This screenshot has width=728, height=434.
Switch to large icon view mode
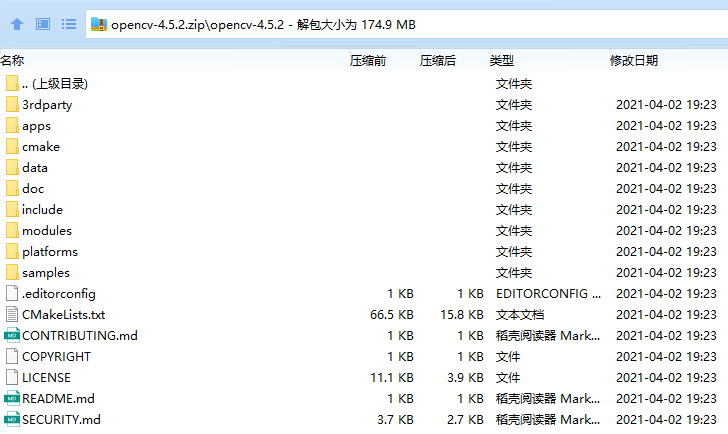pyautogui.click(x=43, y=24)
